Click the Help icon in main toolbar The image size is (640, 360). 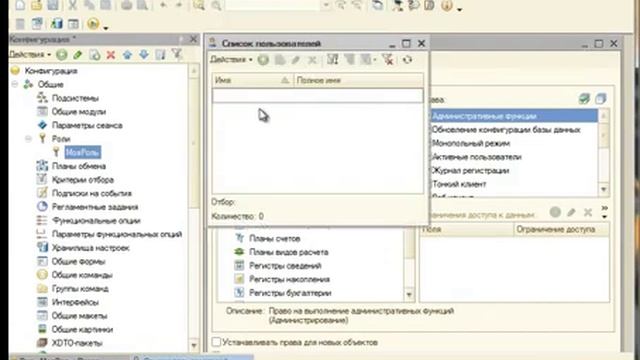pos(447,6)
